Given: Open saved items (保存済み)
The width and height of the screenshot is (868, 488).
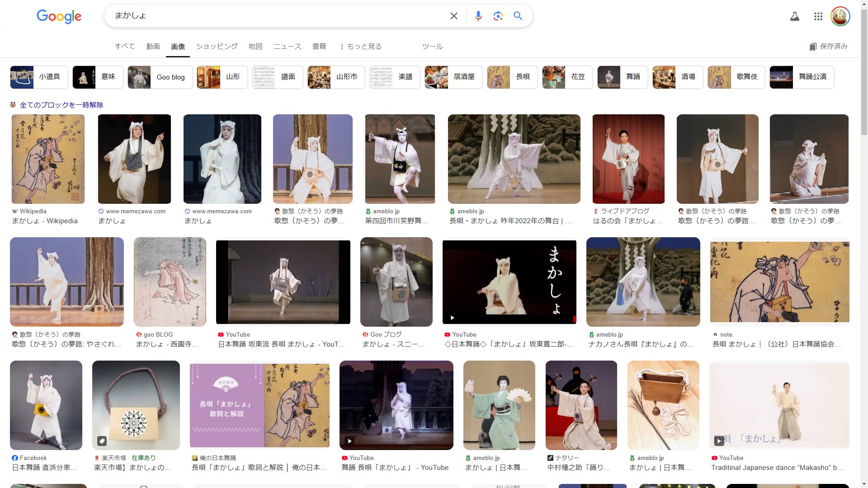Looking at the screenshot, I should tap(828, 47).
